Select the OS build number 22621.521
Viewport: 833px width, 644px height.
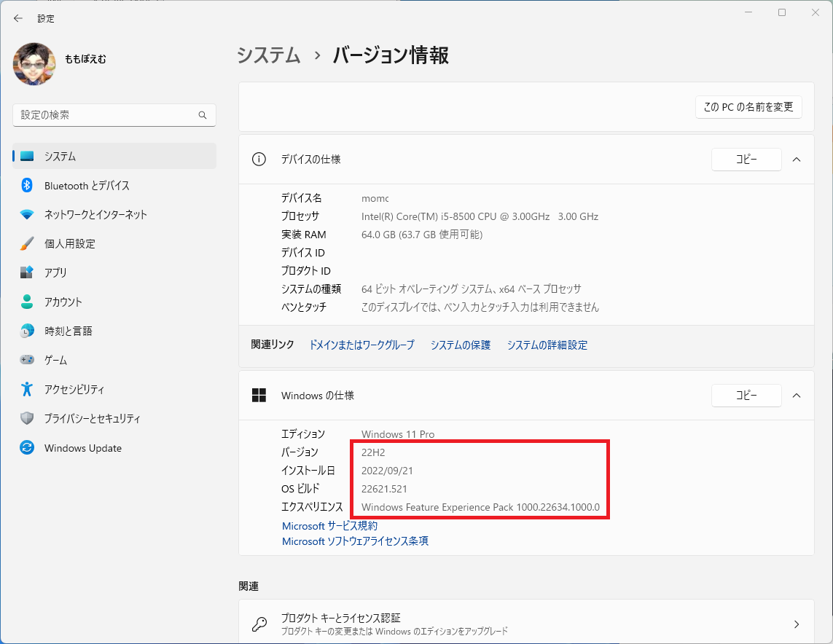coord(384,489)
